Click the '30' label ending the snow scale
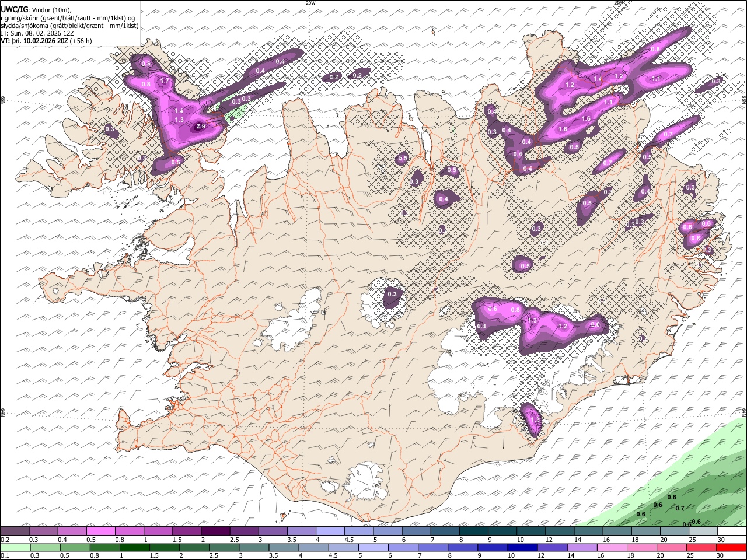The height and width of the screenshot is (560, 747). [721, 540]
